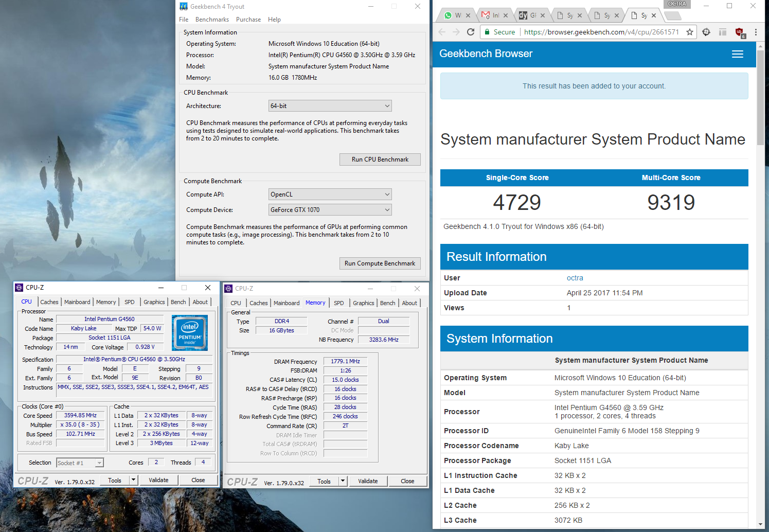Click the Geekbench 4 window icon
Screen dimensions: 769x532
(184, 7)
